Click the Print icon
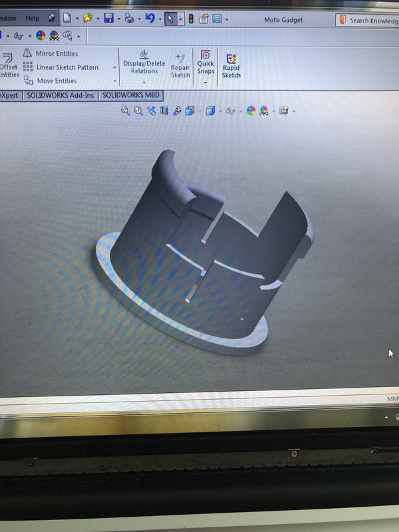This screenshot has width=399, height=532. coord(129,19)
